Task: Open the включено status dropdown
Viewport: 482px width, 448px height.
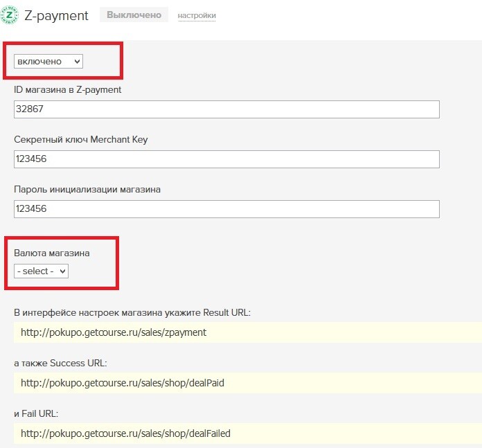Action: click(48, 61)
